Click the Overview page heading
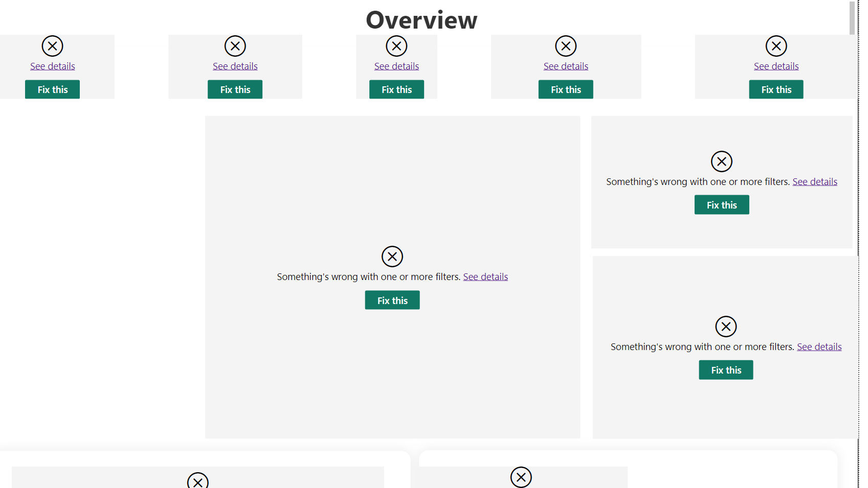The height and width of the screenshot is (488, 868). pyautogui.click(x=421, y=20)
